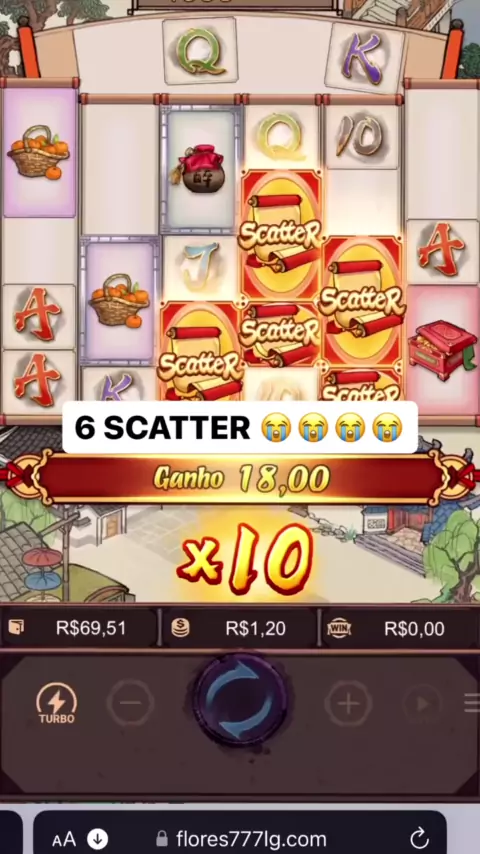Open the browser AA text-size menu
The image size is (480, 854).
[x=64, y=838]
